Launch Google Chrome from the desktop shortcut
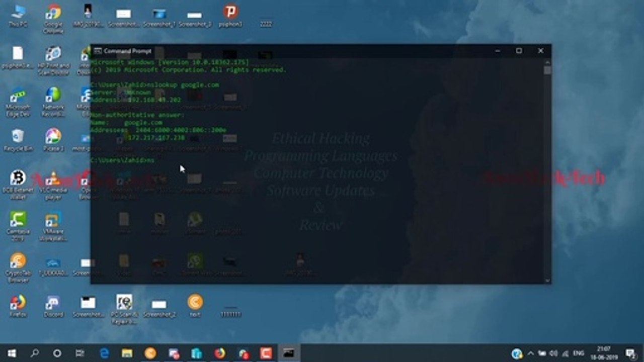 [53, 19]
